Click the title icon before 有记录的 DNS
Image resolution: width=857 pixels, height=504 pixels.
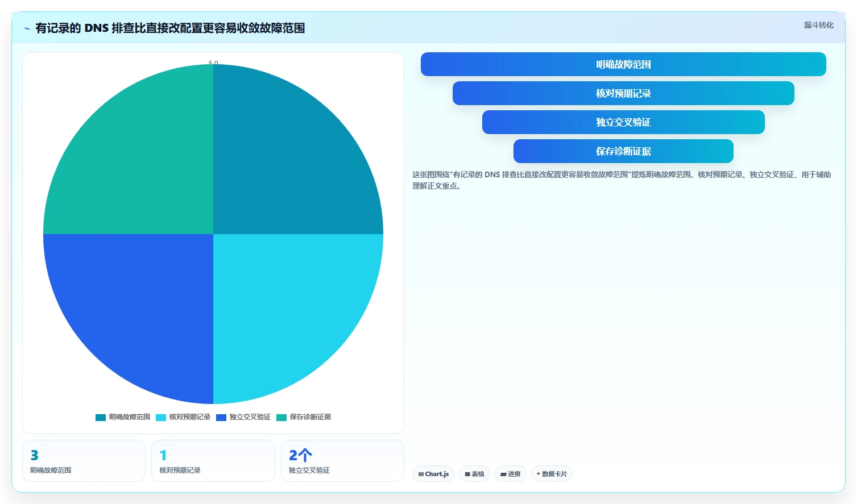click(x=27, y=28)
